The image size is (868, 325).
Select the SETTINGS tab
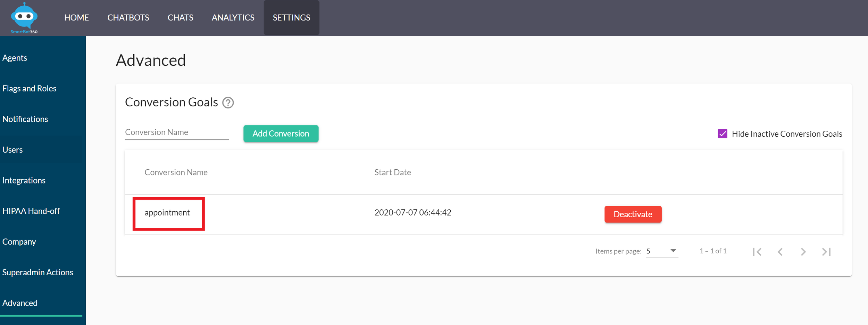[x=291, y=17]
